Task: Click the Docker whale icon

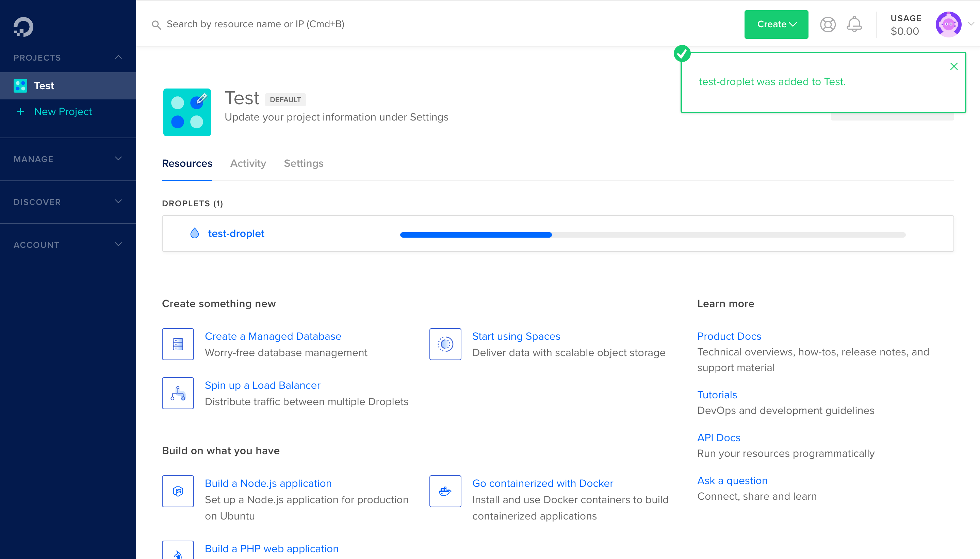Action: pos(445,491)
